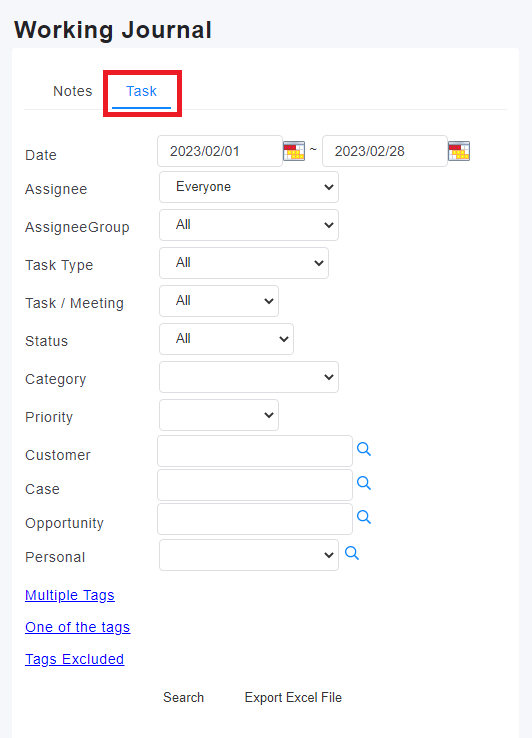Open the Status dropdown

226,339
